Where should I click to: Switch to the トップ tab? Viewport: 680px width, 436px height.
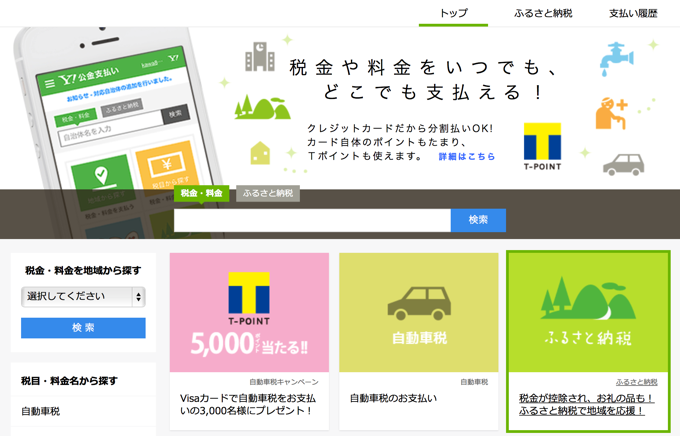tap(453, 13)
